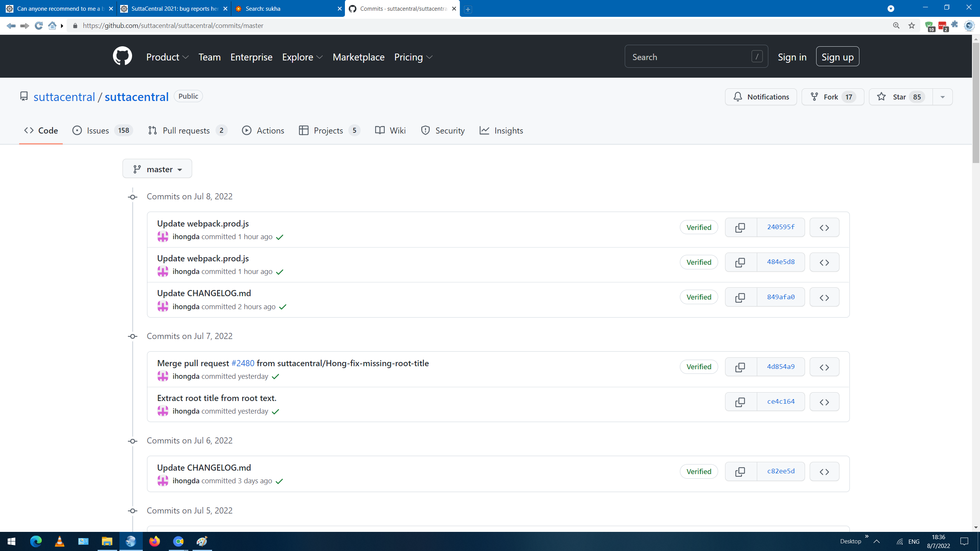Expand the Pricing menu
The height and width of the screenshot is (551, 980).
413,57
